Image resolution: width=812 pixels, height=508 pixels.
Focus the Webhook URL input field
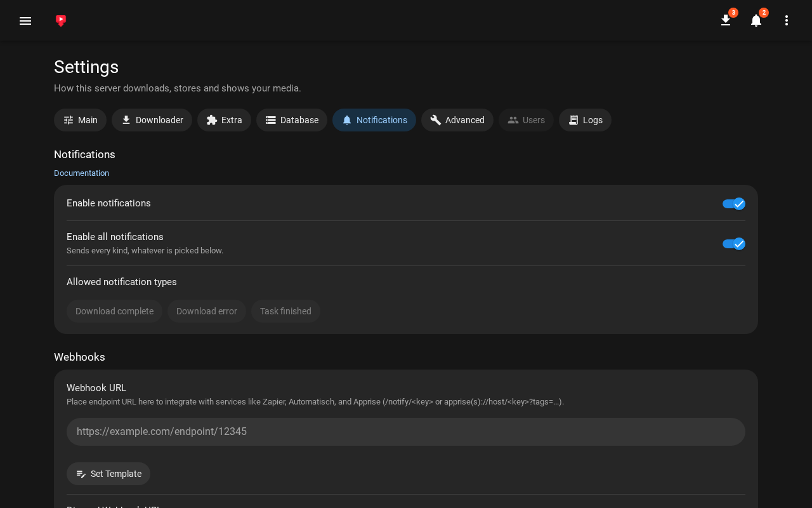coord(406,432)
